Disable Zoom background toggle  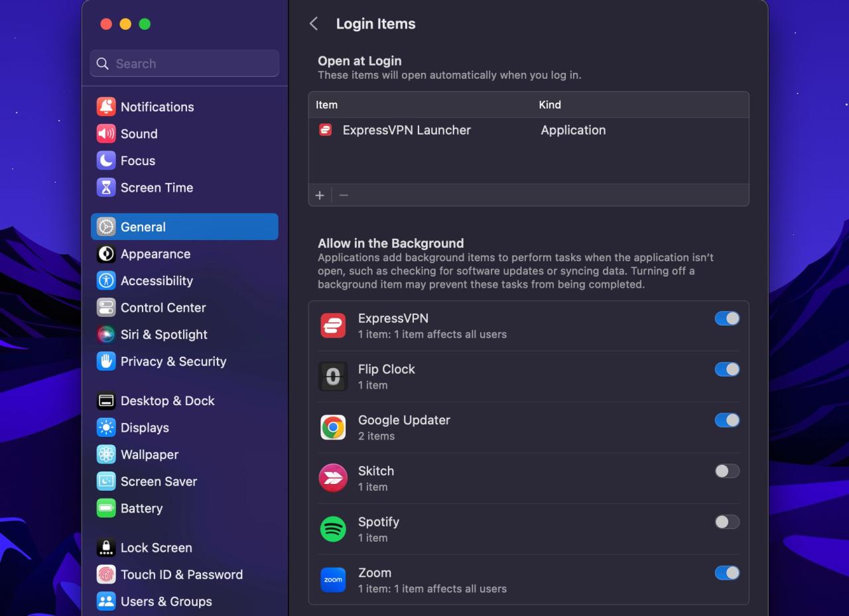tap(727, 573)
